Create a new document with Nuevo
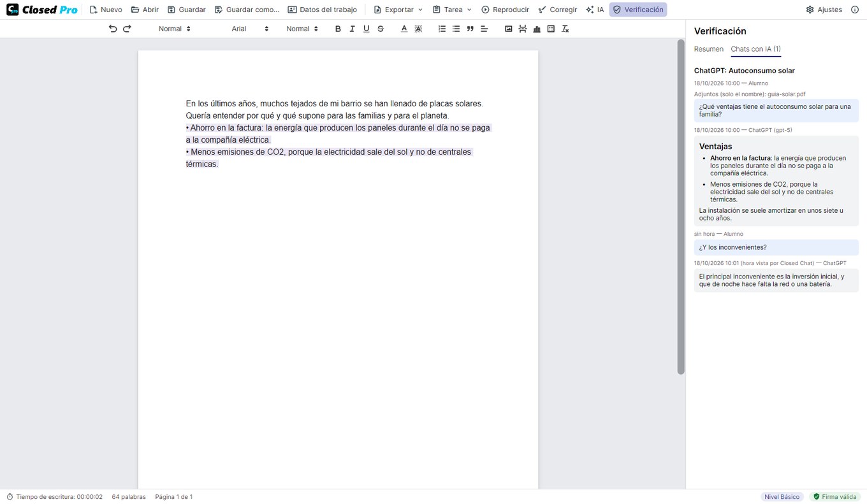The image size is (867, 504). point(106,10)
